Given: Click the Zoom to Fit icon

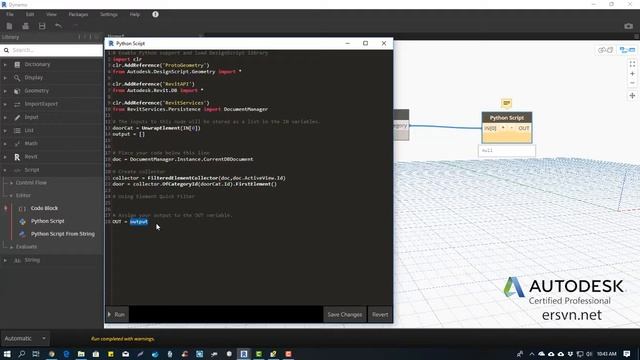Looking at the screenshot, I should coord(632,64).
